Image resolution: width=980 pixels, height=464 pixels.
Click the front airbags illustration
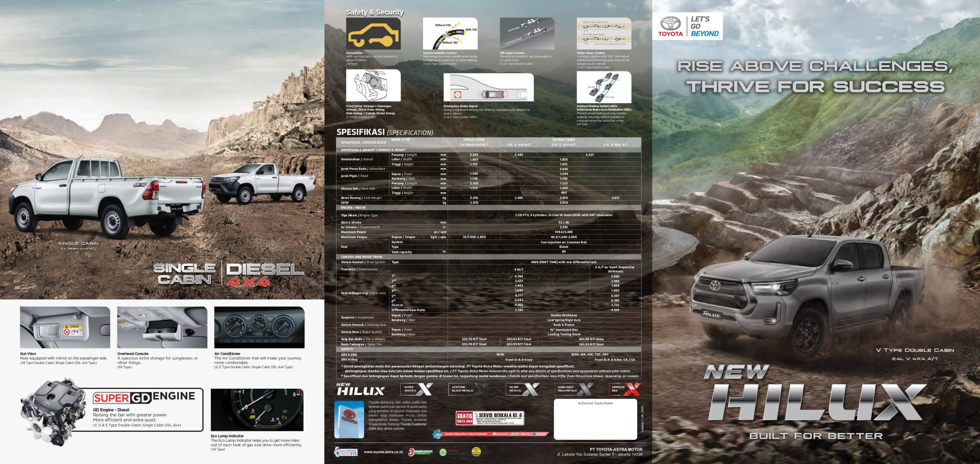(x=373, y=85)
